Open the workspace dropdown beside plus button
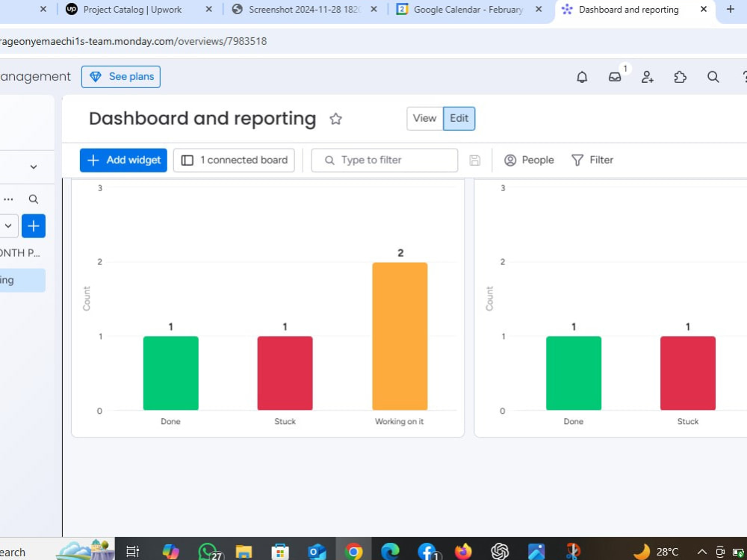Screen dimensions: 747x560 (8, 225)
